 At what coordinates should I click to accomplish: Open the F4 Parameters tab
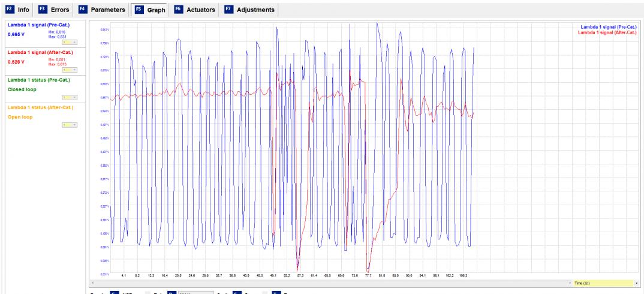(x=103, y=10)
